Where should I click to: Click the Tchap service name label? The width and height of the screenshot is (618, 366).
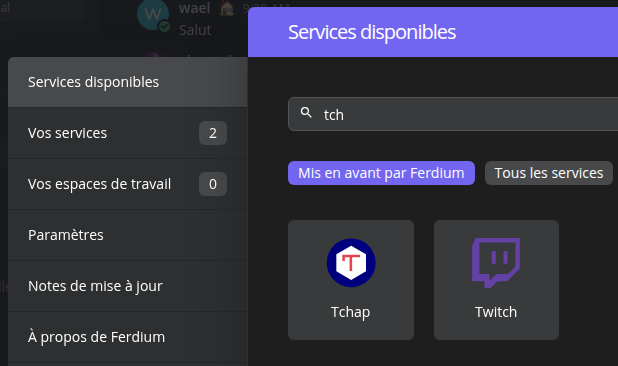[350, 312]
